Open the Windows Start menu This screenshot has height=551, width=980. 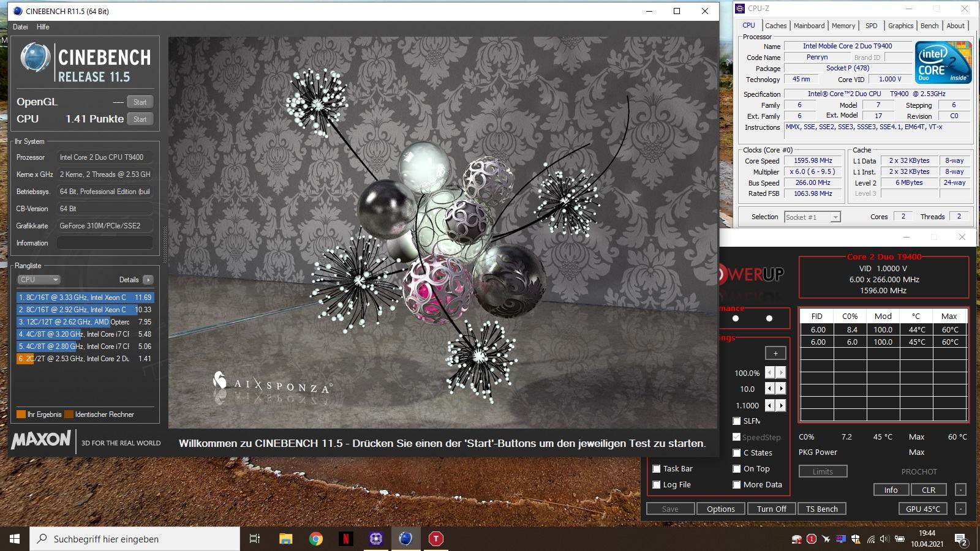pos(15,539)
